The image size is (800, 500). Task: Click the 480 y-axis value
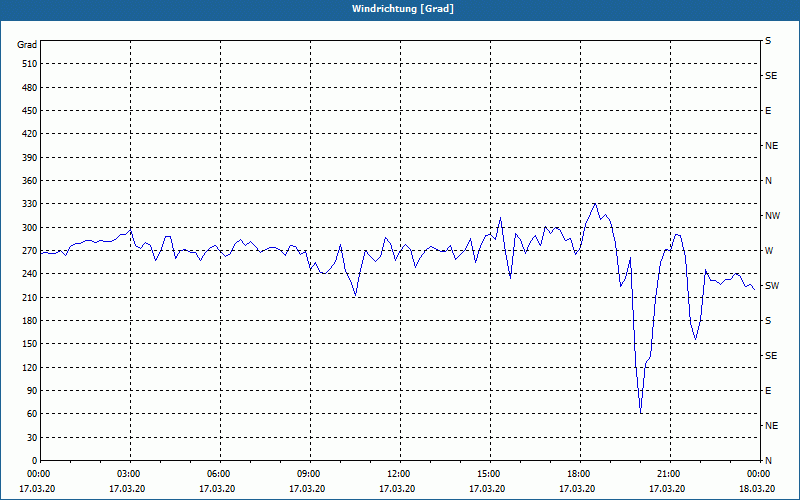click(x=30, y=88)
